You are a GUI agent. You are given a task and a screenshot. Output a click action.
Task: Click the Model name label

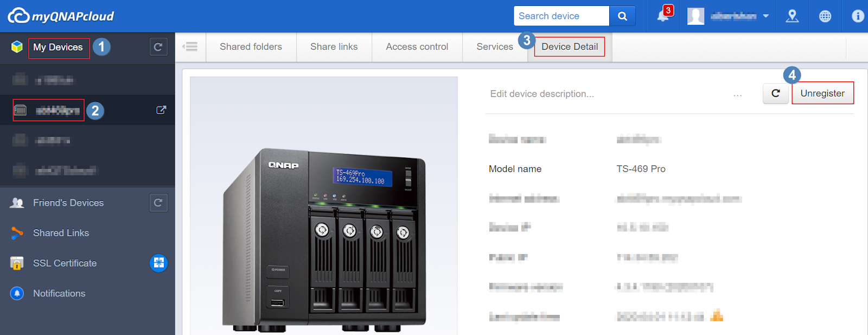(x=515, y=169)
